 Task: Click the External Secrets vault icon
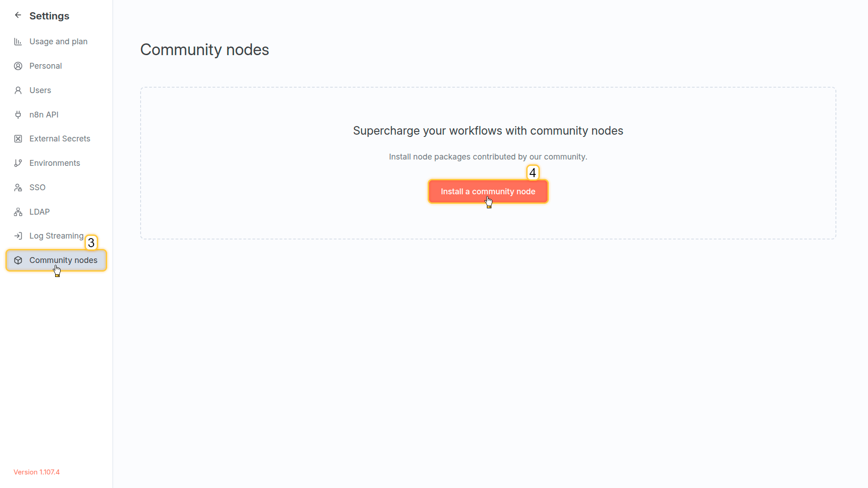pos(18,139)
